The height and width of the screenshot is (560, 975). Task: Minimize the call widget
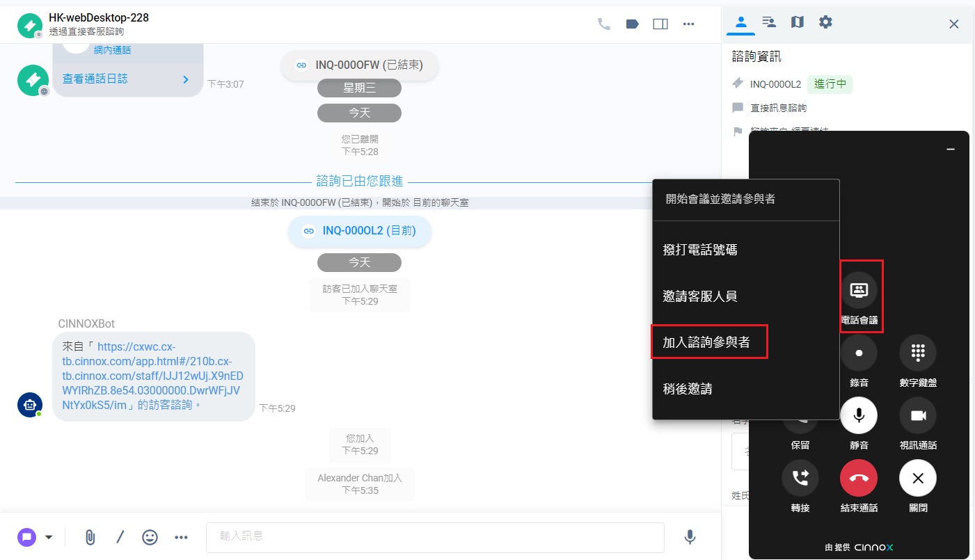[x=951, y=150]
